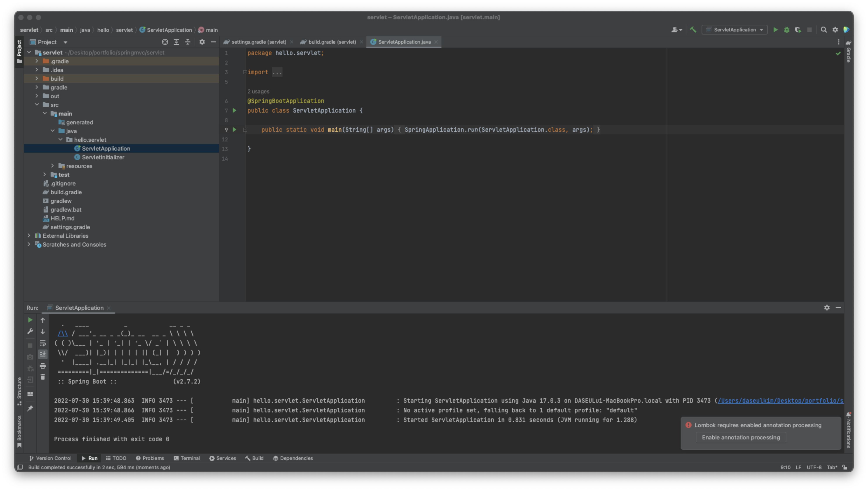Click the green Run button in the toolbar

(775, 30)
